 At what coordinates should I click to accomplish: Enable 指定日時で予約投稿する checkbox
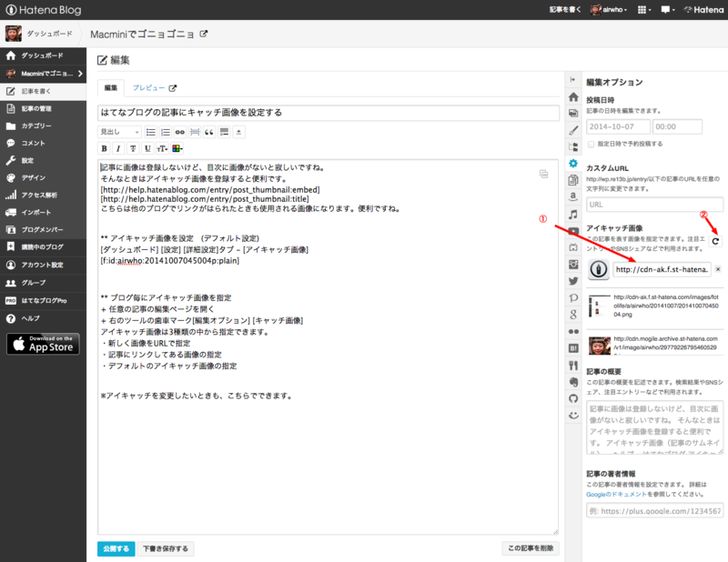[x=591, y=145]
